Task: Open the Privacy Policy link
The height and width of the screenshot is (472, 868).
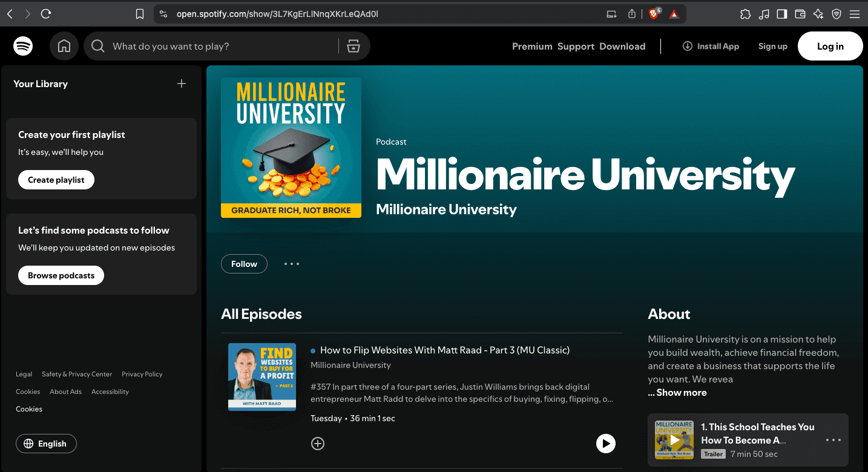Action: tap(142, 374)
